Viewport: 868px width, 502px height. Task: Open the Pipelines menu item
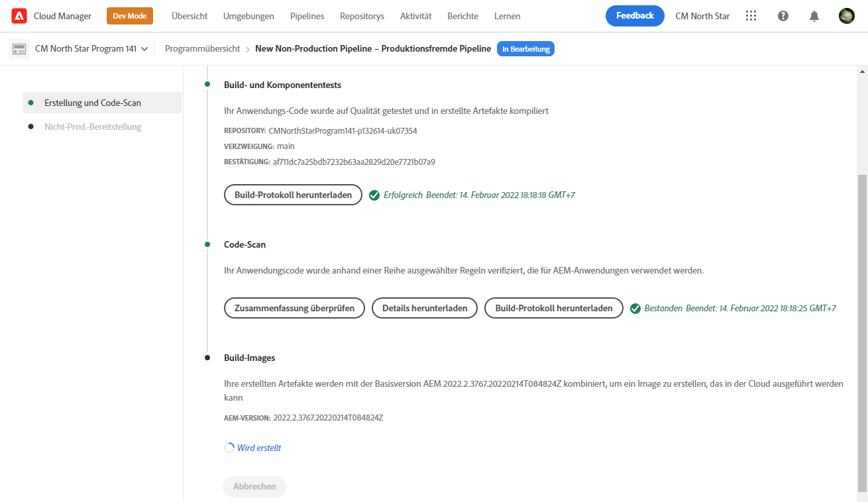coord(307,16)
